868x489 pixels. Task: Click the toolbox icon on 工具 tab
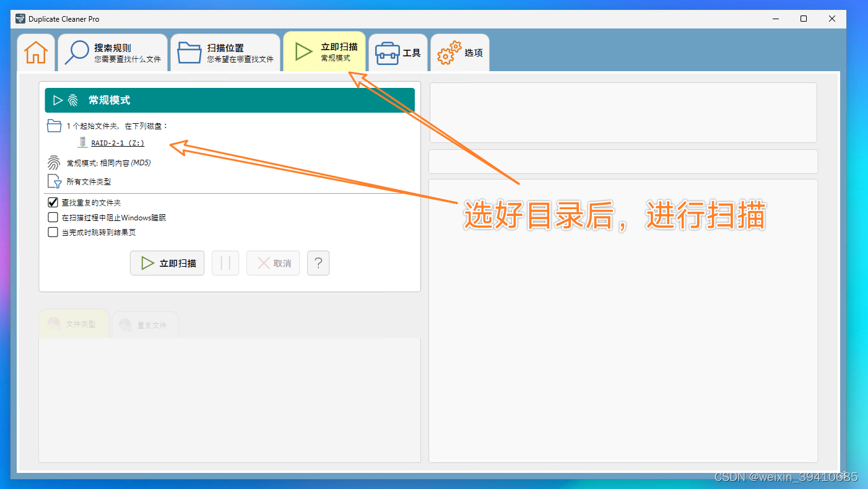(x=387, y=53)
